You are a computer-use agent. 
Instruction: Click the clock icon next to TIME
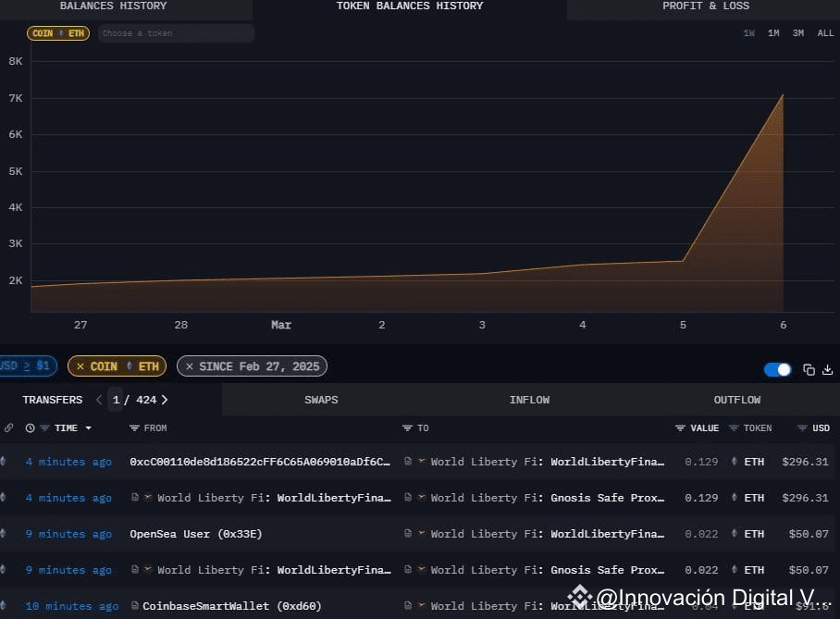[31, 428]
